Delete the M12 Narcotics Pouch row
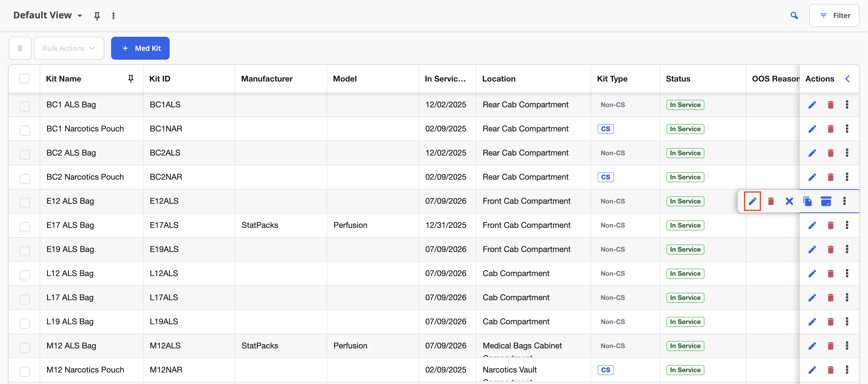868x384 pixels. click(x=831, y=370)
